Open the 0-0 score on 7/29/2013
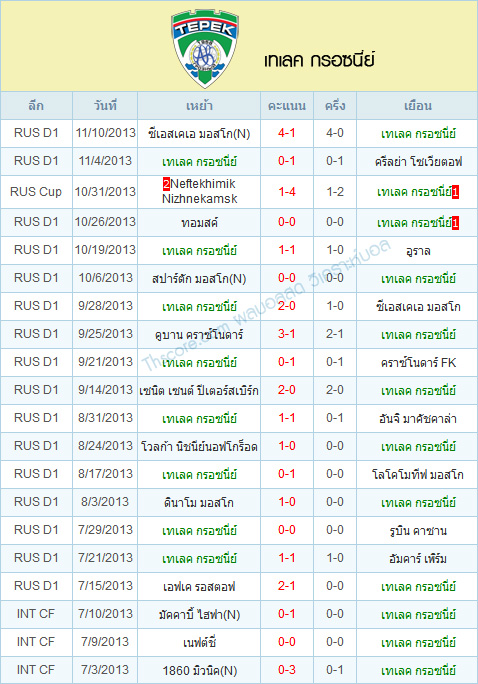 click(287, 530)
